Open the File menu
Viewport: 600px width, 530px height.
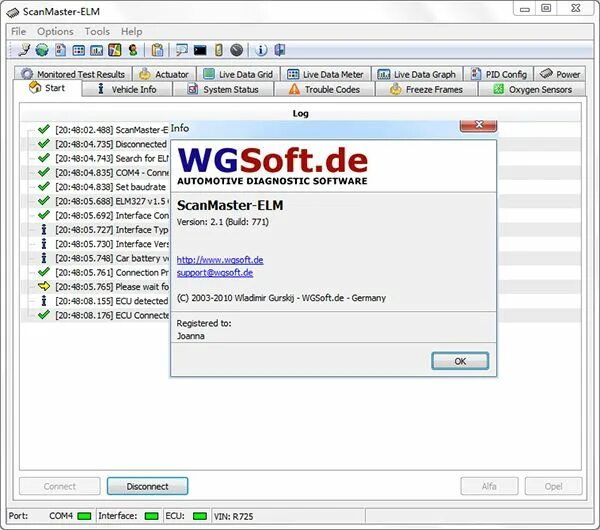(18, 31)
